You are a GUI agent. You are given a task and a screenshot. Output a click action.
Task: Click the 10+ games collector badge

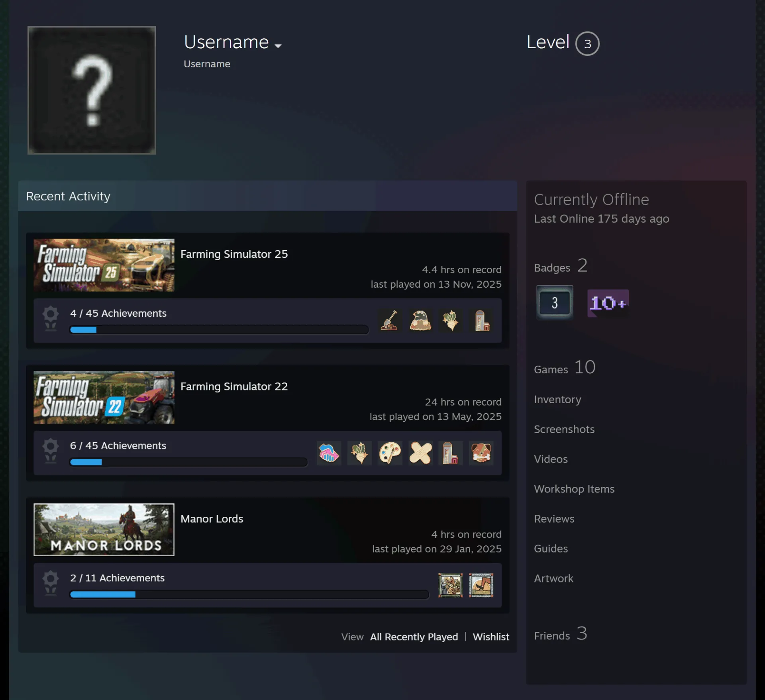click(608, 303)
